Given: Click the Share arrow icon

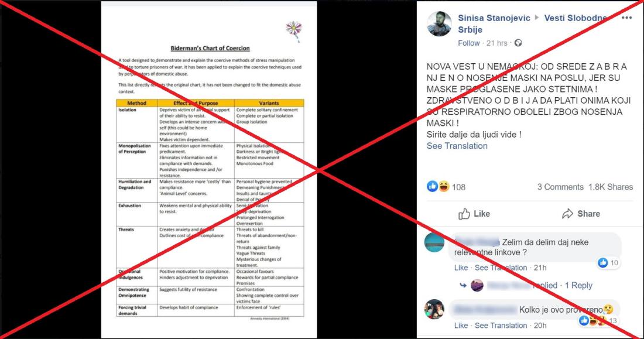Looking at the screenshot, I should 568,214.
